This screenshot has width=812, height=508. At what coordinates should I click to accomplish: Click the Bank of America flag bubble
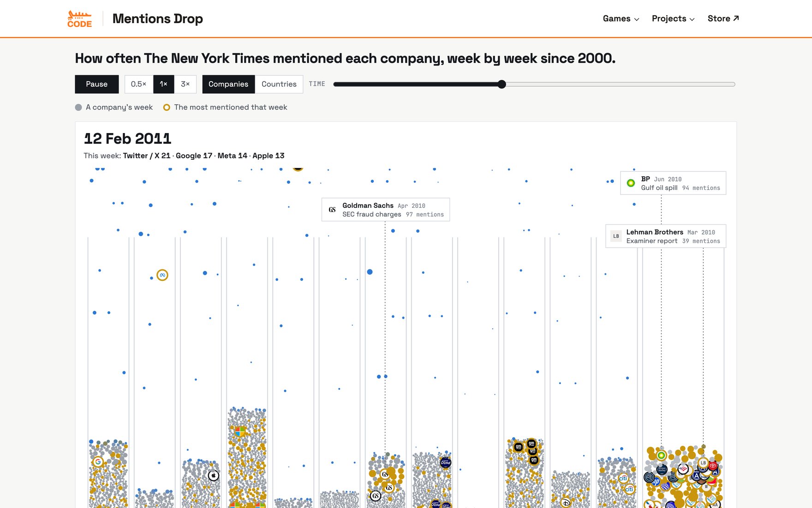tap(683, 469)
